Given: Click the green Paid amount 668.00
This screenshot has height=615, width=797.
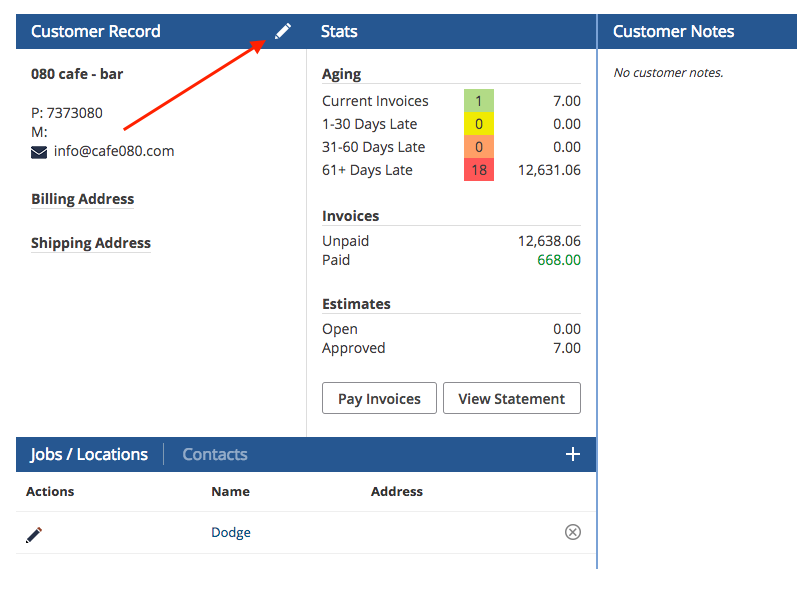Looking at the screenshot, I should tap(558, 260).
